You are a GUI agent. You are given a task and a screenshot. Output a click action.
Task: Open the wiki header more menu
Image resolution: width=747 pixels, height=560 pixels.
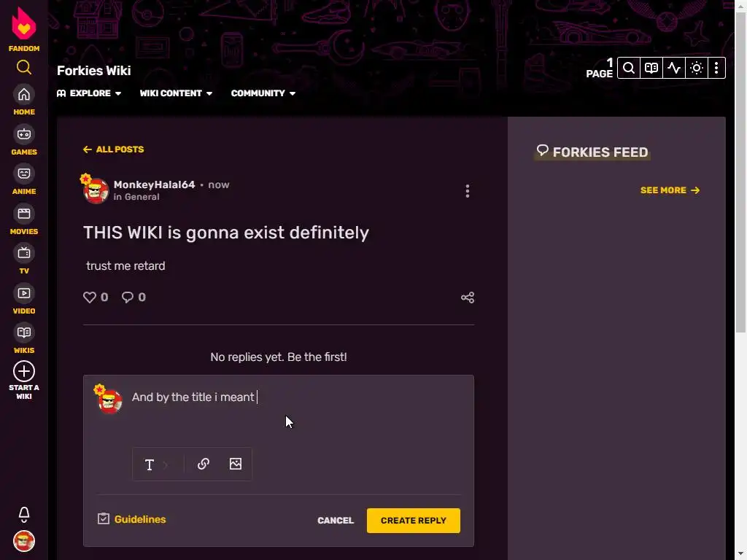tap(716, 68)
